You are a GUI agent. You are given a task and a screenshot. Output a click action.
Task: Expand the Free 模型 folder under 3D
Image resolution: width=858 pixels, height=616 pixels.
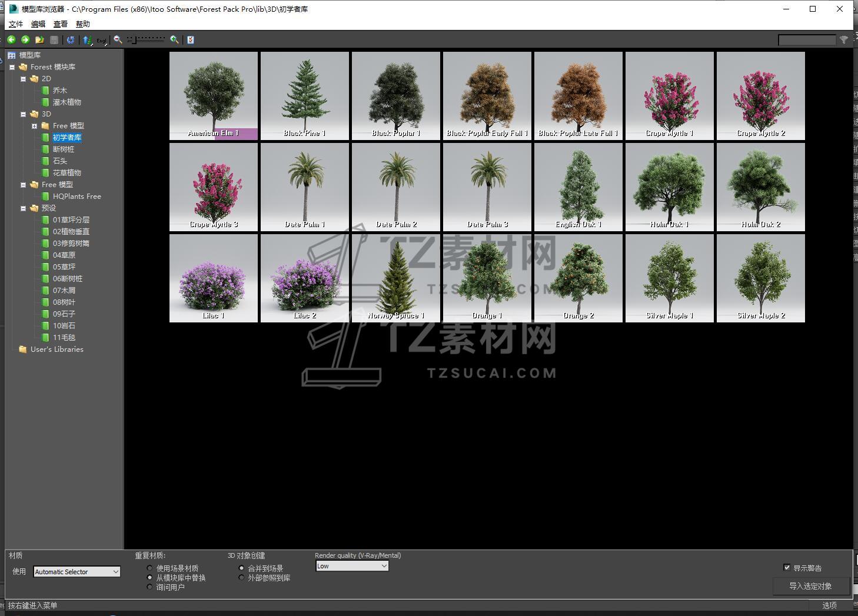click(34, 126)
